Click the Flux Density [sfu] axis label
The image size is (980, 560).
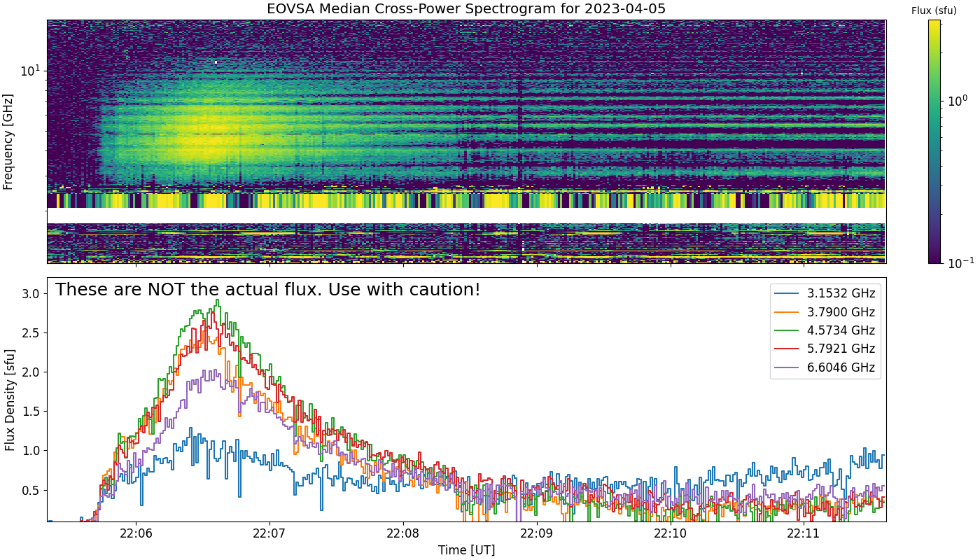[x=8, y=399]
